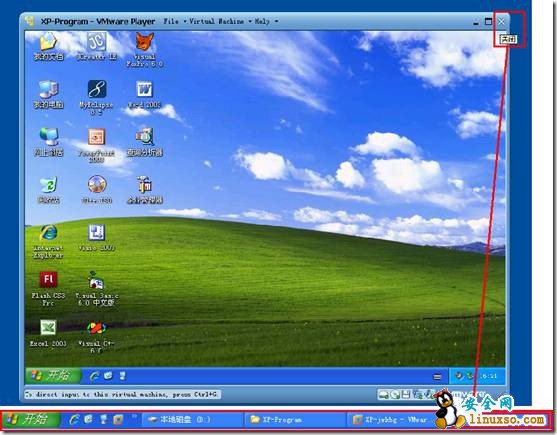The image size is (557, 435).
Task: Click the guest system tray clock
Action: [489, 376]
